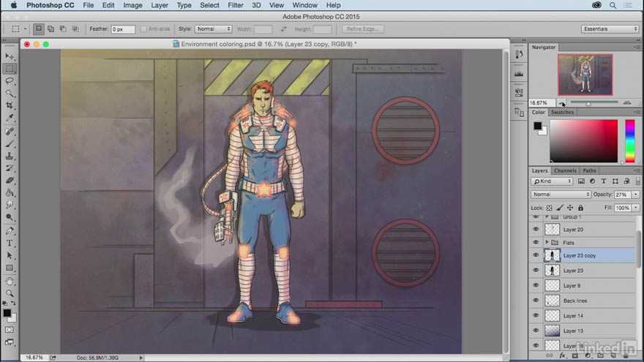Click Lock image pixels brush icon
Image resolution: width=644 pixels, height=362 pixels.
559,208
